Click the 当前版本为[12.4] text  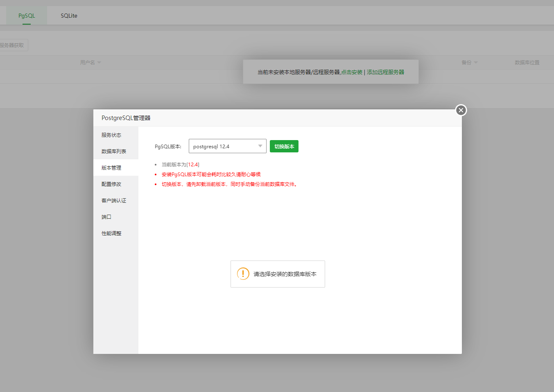tap(181, 164)
